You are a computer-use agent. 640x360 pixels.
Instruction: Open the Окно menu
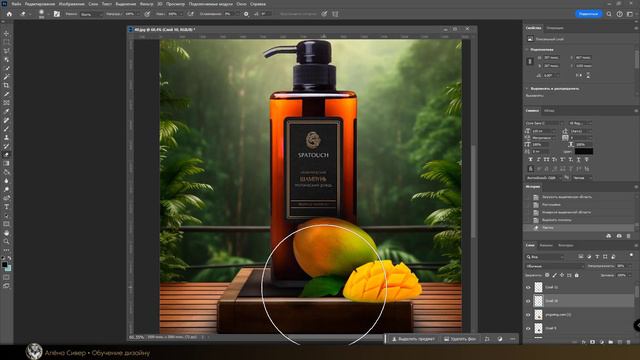[242, 4]
